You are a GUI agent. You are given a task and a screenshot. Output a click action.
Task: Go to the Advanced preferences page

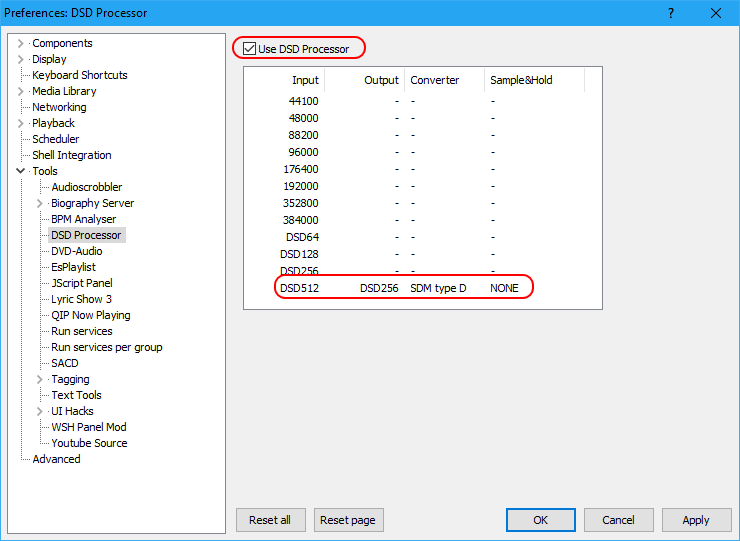(56, 459)
